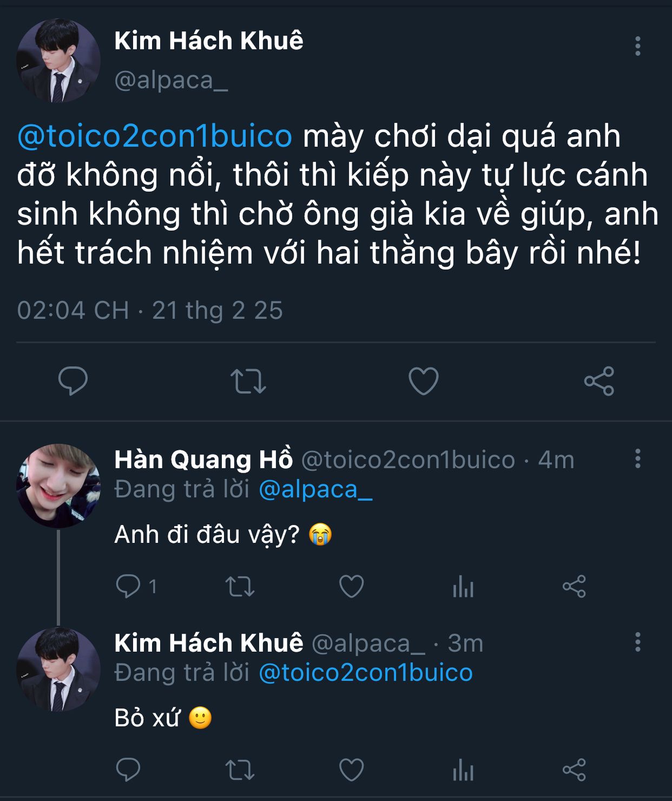
Task: Like the "Bỏ xứ" reply
Action: coord(351,770)
